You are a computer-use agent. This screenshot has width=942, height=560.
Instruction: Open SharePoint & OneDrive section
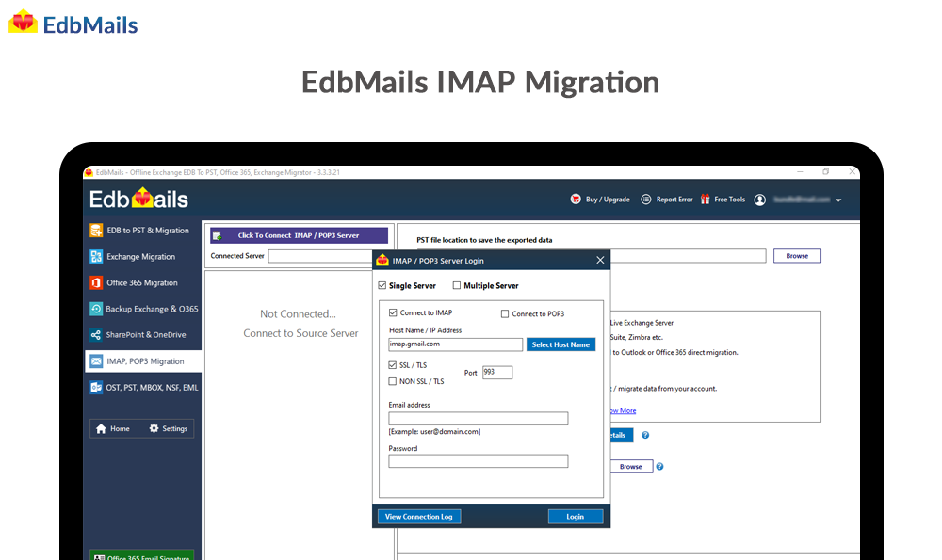click(x=143, y=335)
